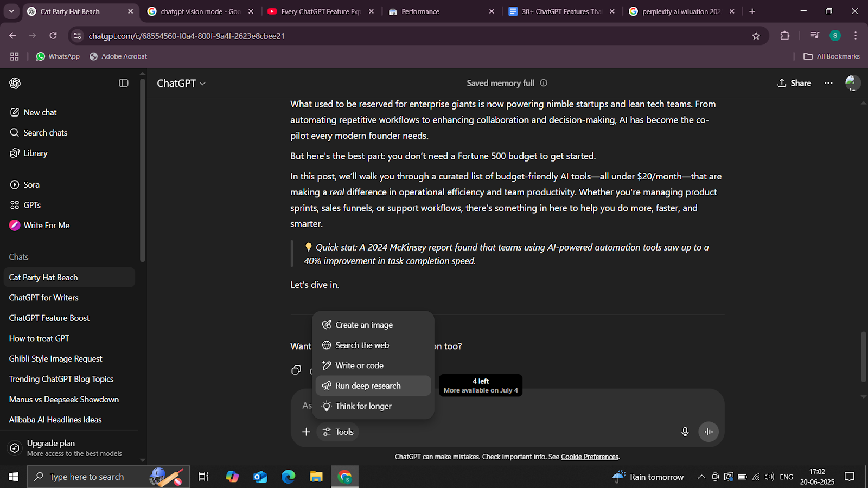Open Trending ChatGPT Blog Topics chat
The width and height of the screenshot is (868, 488).
click(69, 379)
